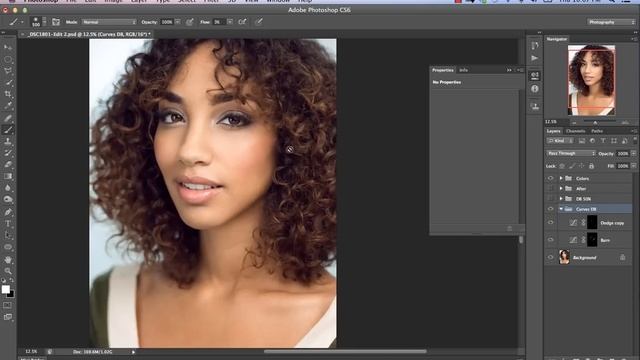Open the brush preset picker arrow
This screenshot has width=640, height=360.
44,22
